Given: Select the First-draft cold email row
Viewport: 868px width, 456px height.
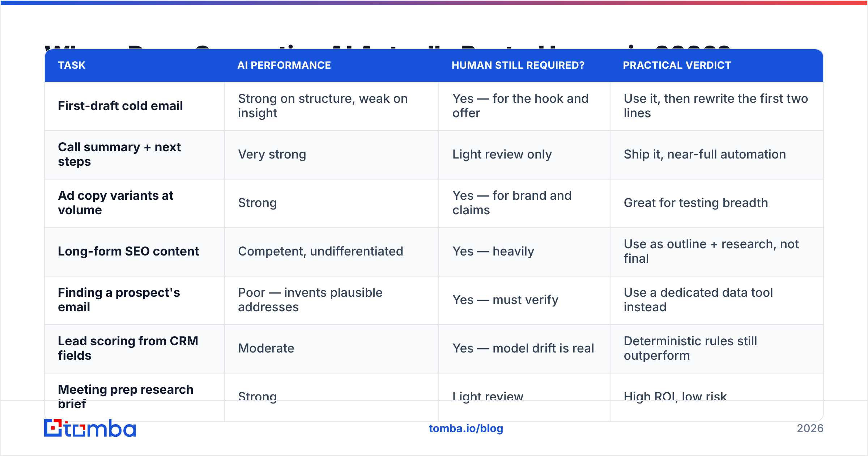Looking at the screenshot, I should (434, 106).
